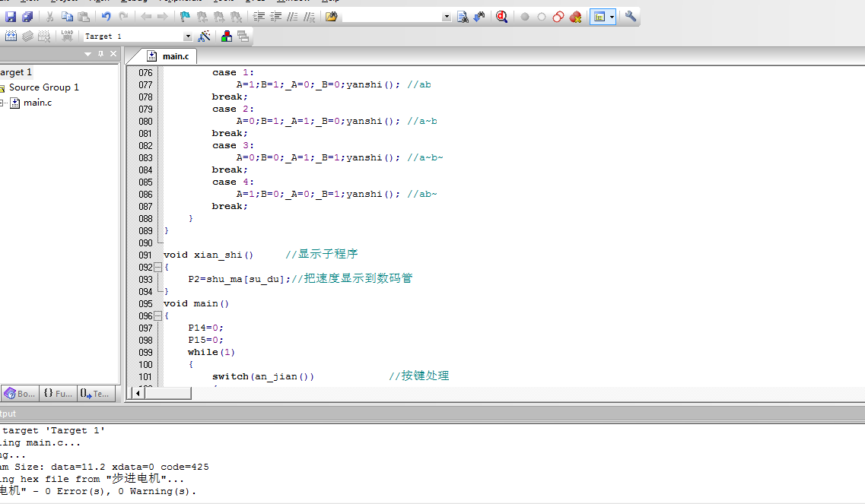Click the Save All icon
The width and height of the screenshot is (865, 504).
coord(27,17)
